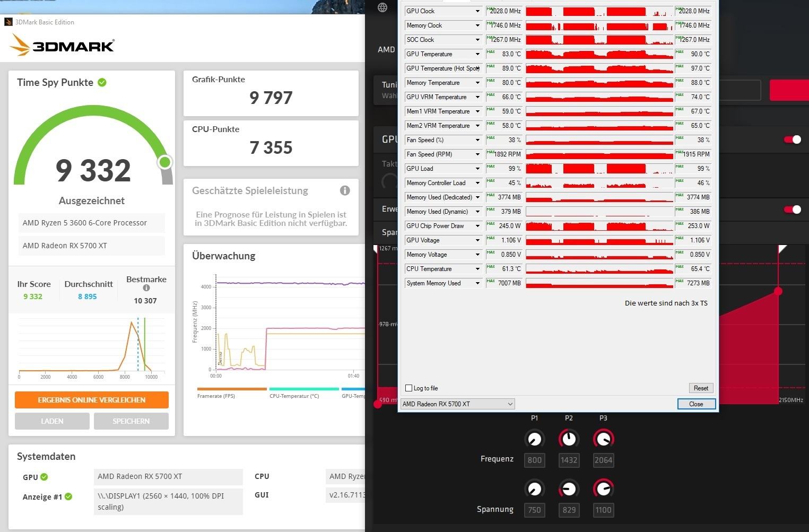Click the 3DMark Basic Edition title bar icon
This screenshot has height=532, width=809.
(8, 22)
